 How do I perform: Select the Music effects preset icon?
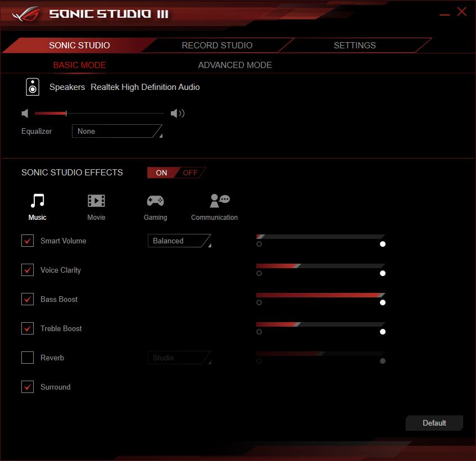click(x=38, y=201)
